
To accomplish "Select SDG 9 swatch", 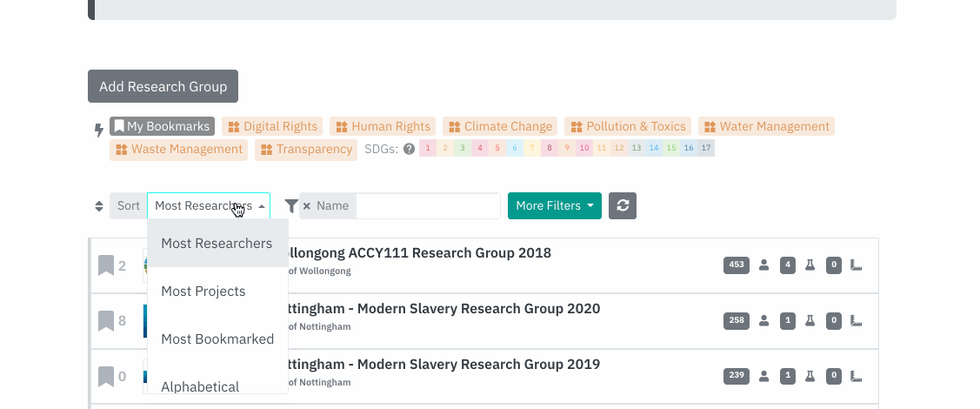I will [567, 148].
